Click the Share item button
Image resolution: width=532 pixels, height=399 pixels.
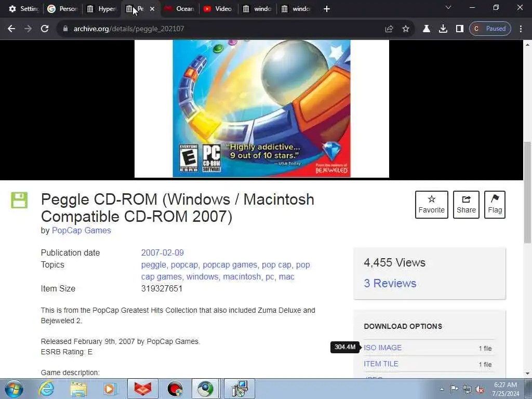pos(466,205)
